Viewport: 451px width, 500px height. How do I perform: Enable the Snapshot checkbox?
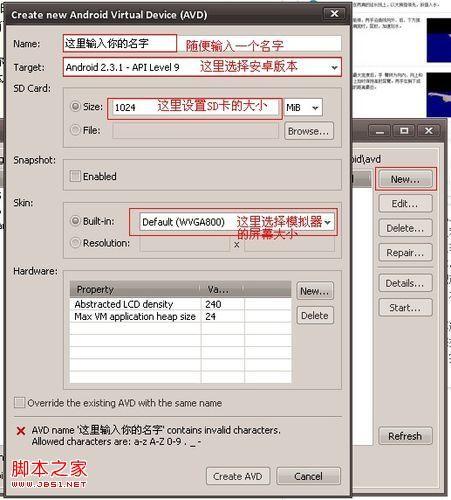click(75, 176)
